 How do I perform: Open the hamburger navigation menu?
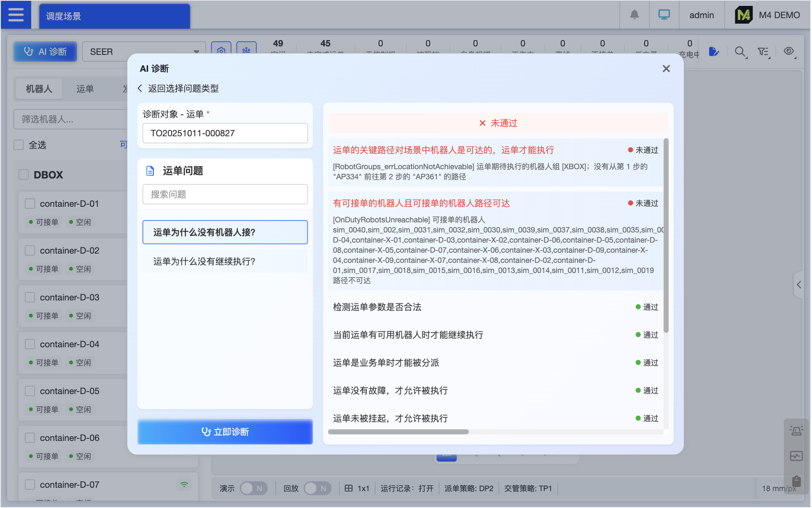click(16, 15)
